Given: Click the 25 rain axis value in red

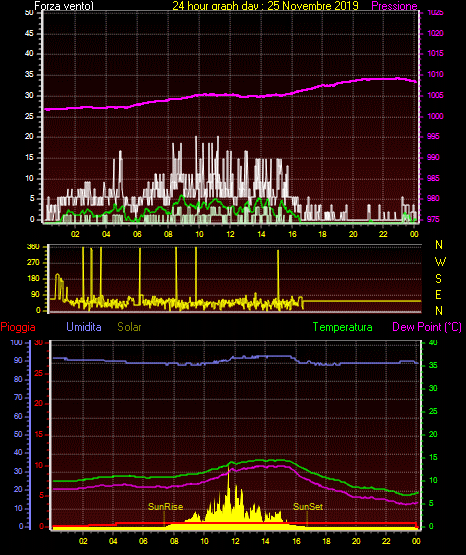Looking at the screenshot, I should (x=38, y=374).
